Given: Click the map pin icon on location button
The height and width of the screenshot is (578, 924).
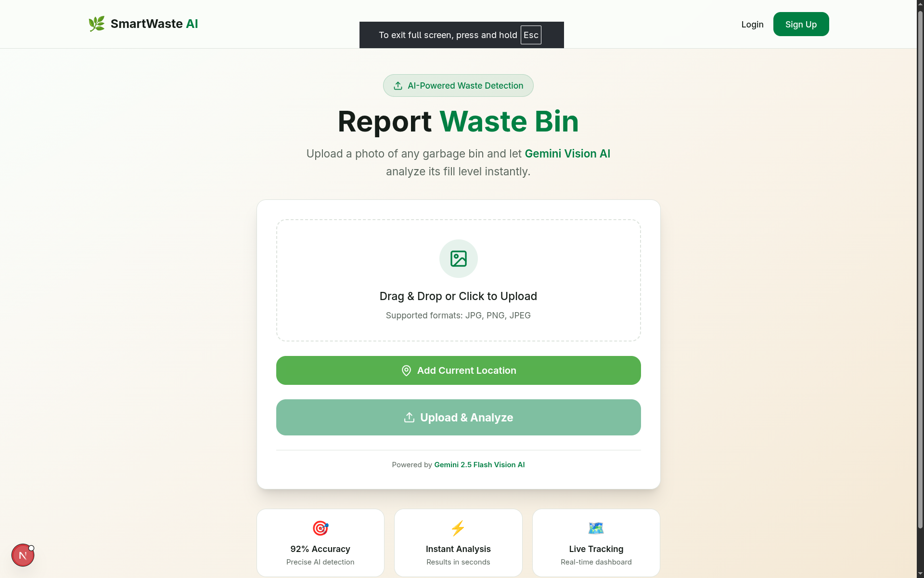Looking at the screenshot, I should (406, 370).
